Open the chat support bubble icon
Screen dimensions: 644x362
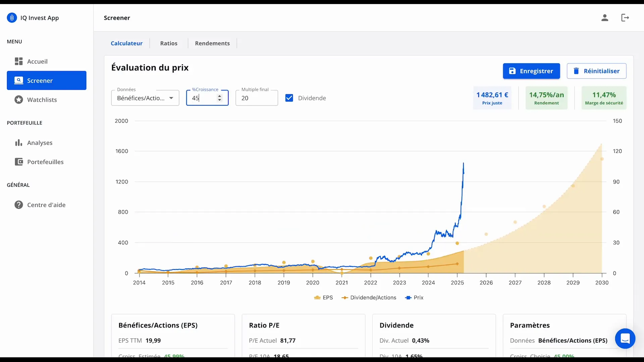pyautogui.click(x=625, y=338)
